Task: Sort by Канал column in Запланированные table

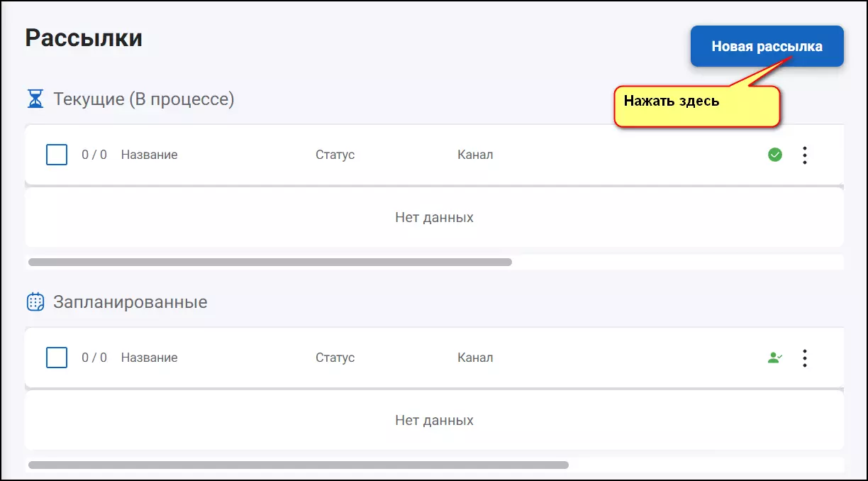Action: click(x=475, y=358)
